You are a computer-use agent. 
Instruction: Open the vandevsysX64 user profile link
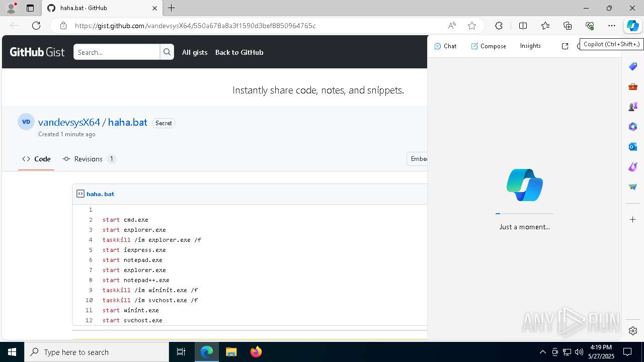tap(69, 122)
